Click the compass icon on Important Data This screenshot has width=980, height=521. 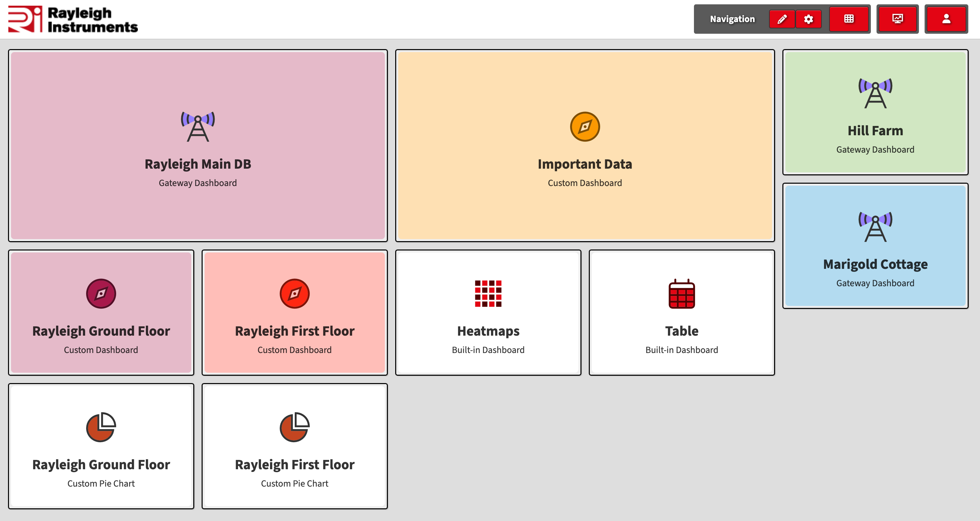tap(585, 127)
